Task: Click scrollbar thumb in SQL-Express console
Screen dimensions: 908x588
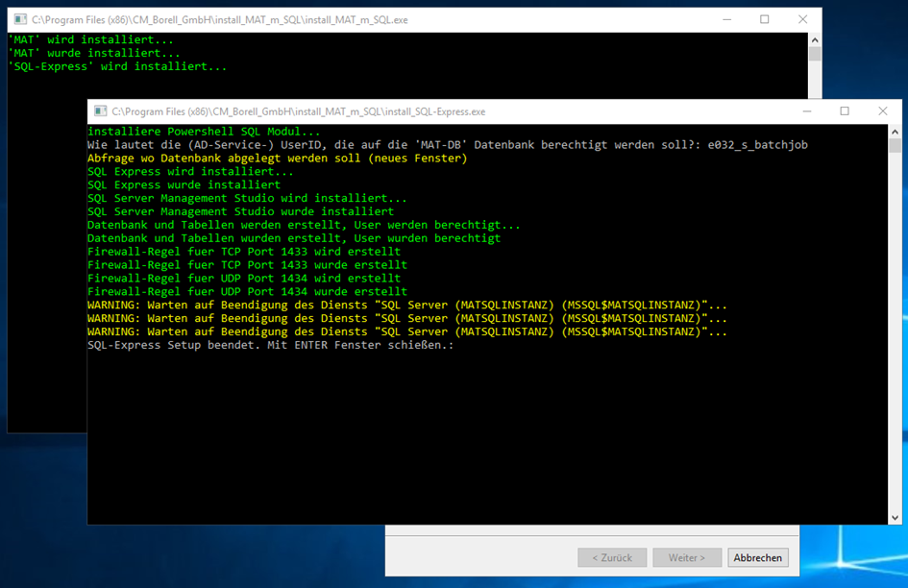Action: 895,145
